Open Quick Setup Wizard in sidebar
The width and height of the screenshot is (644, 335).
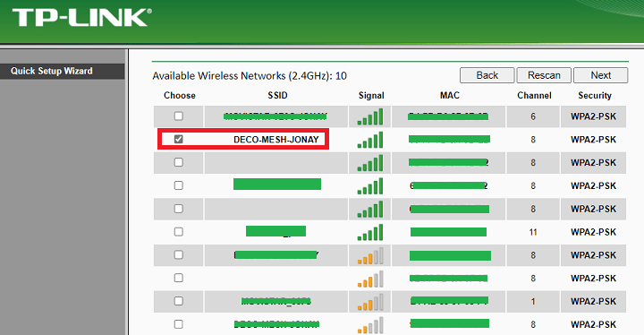point(62,71)
